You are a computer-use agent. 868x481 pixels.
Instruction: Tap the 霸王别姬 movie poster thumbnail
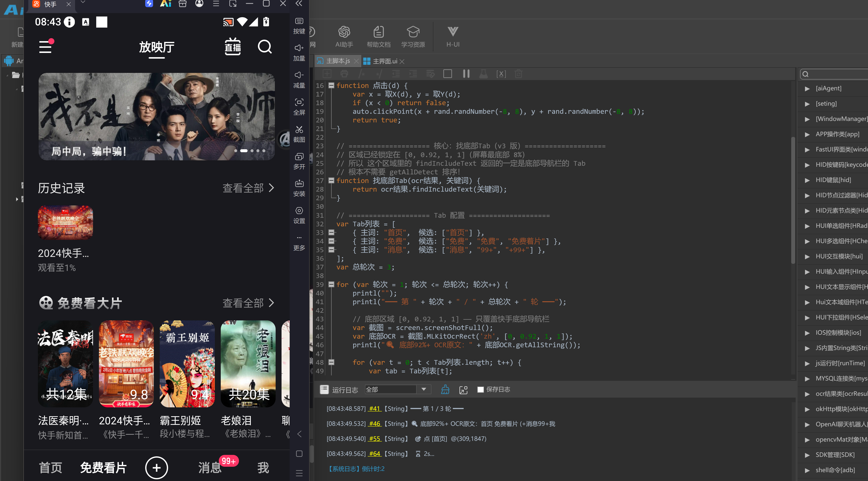coord(187,364)
